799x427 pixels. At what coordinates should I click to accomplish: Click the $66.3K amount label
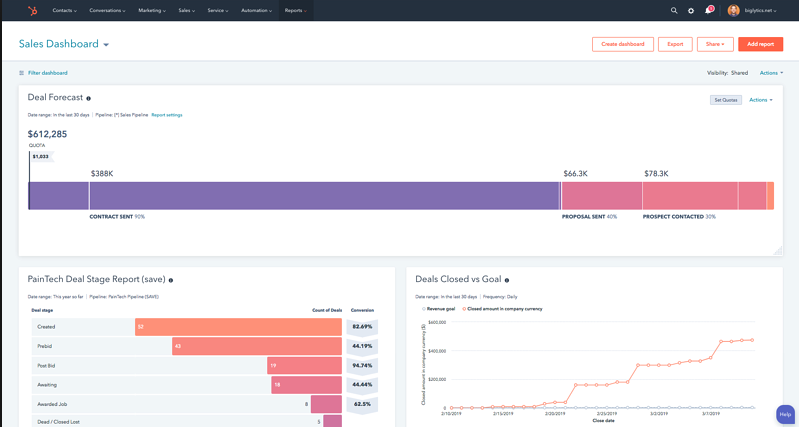(575, 174)
